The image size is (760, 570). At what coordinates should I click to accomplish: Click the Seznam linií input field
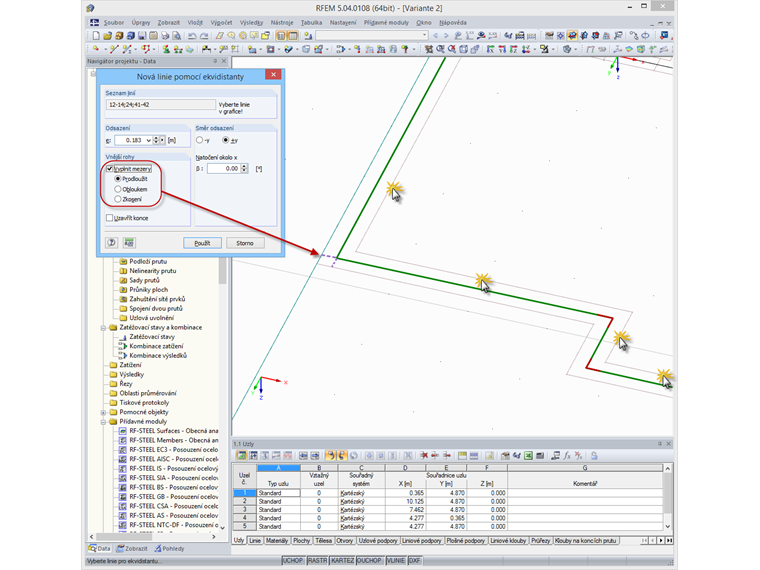(x=160, y=105)
